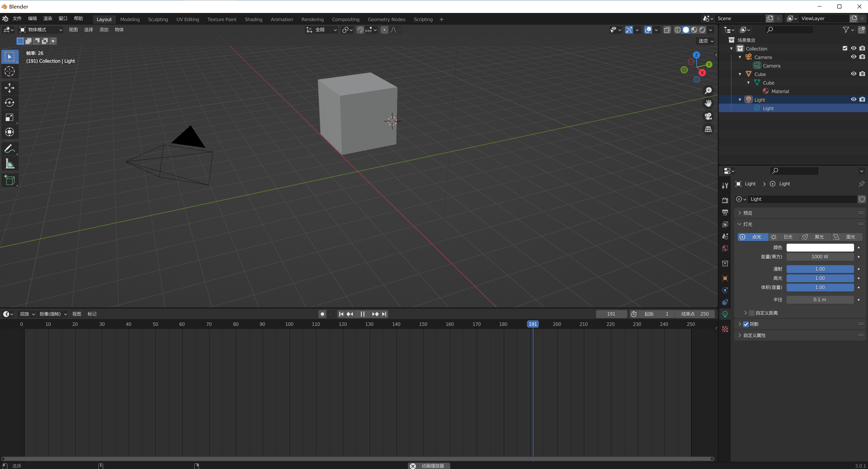Viewport: 868px width, 469px height.
Task: Open the 抠像(插帧) keying dropdown
Action: [x=53, y=314]
